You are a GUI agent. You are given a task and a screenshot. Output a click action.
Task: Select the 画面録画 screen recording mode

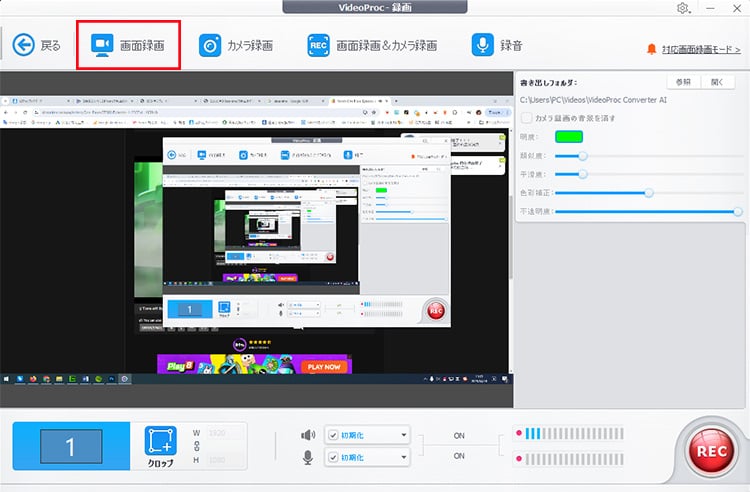129,45
